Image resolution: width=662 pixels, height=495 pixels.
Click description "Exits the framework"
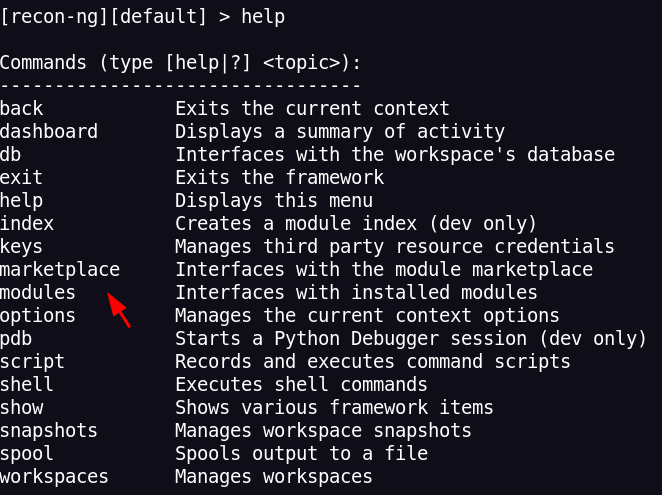pos(279,177)
